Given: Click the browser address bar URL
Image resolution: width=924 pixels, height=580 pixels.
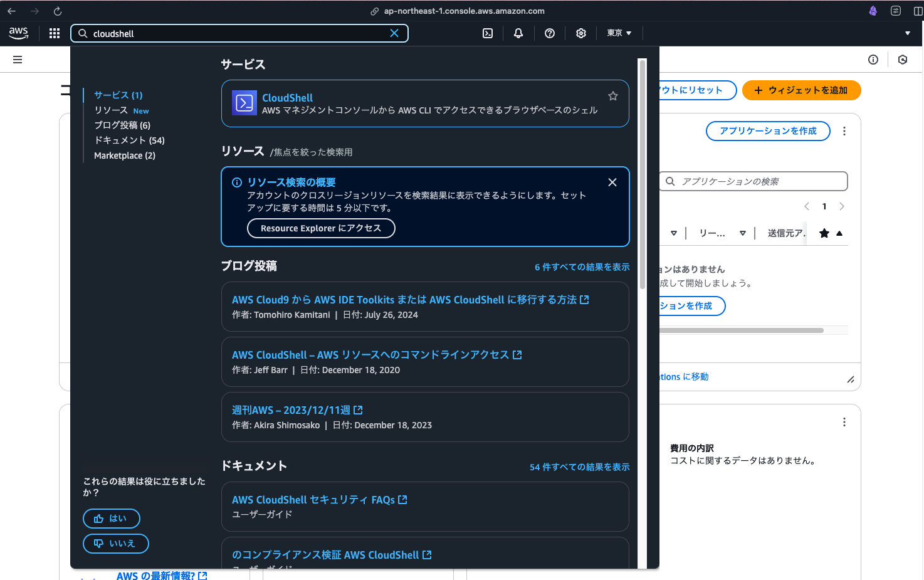Looking at the screenshot, I should click(464, 11).
